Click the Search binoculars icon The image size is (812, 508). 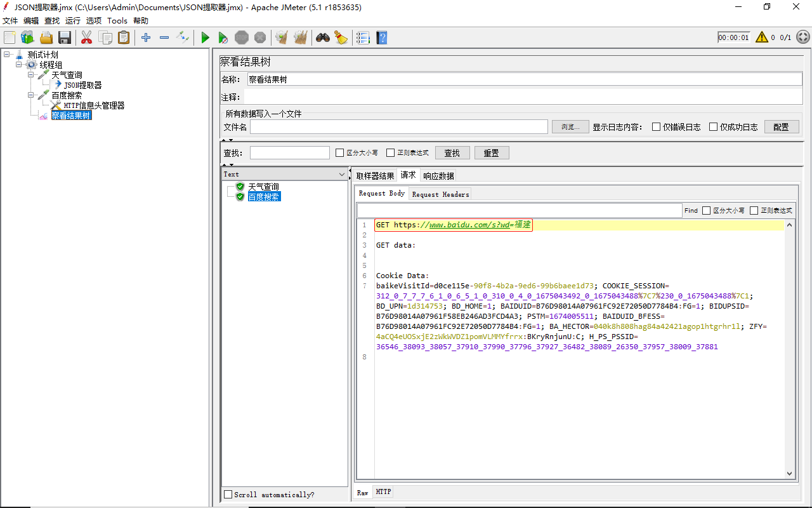pyautogui.click(x=323, y=37)
